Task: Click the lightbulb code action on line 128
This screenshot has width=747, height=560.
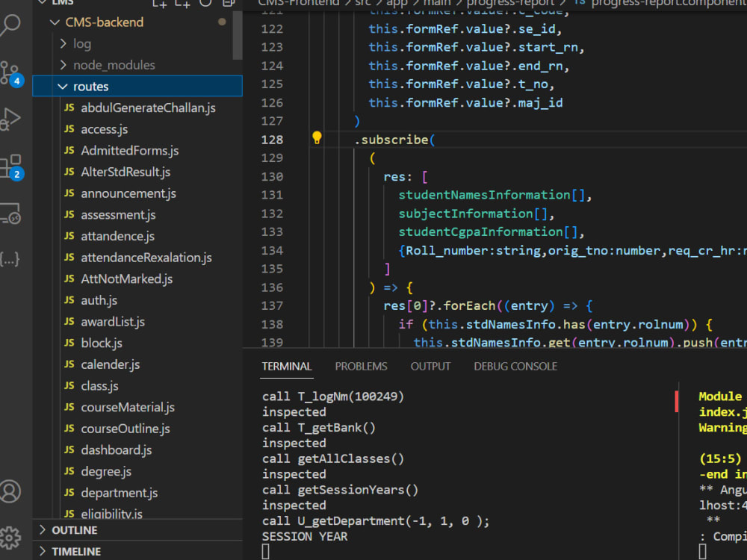Action: 317,138
